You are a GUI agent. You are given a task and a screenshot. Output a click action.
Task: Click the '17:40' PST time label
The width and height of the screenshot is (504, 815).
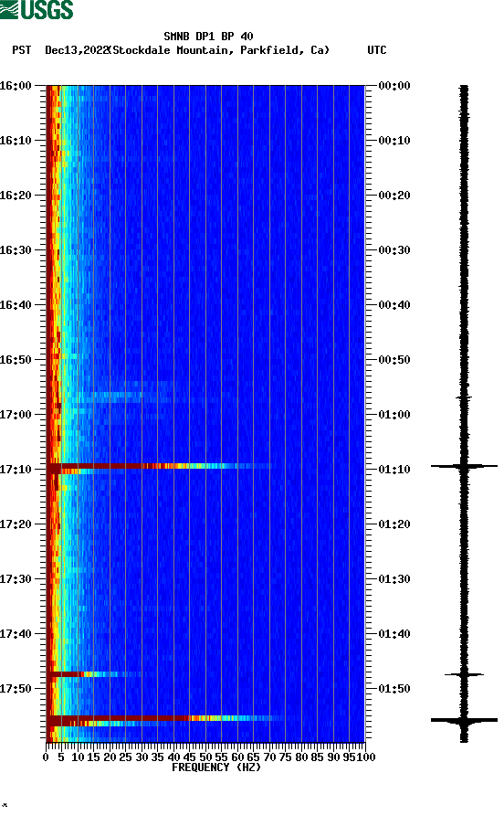pyautogui.click(x=16, y=633)
